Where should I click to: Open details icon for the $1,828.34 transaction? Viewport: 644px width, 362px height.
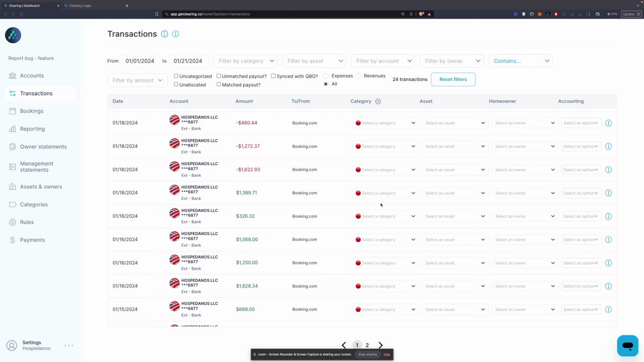pyautogui.click(x=608, y=286)
